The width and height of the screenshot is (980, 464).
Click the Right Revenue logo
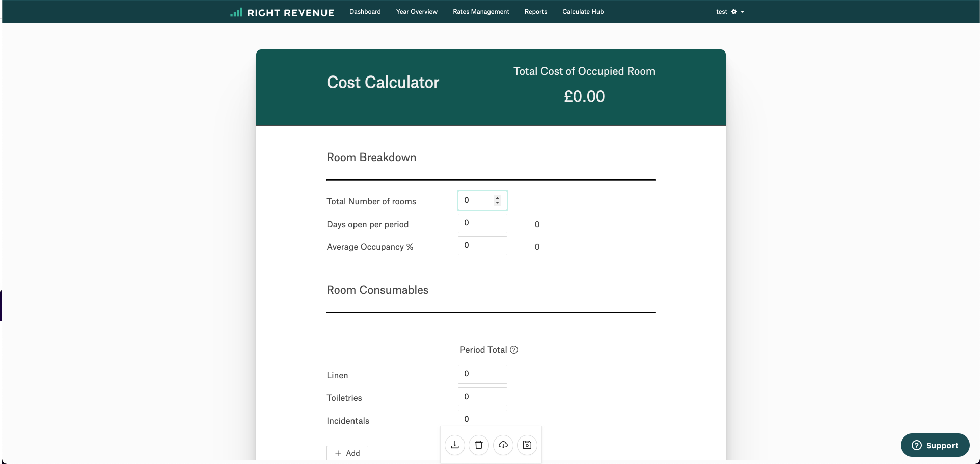point(282,12)
